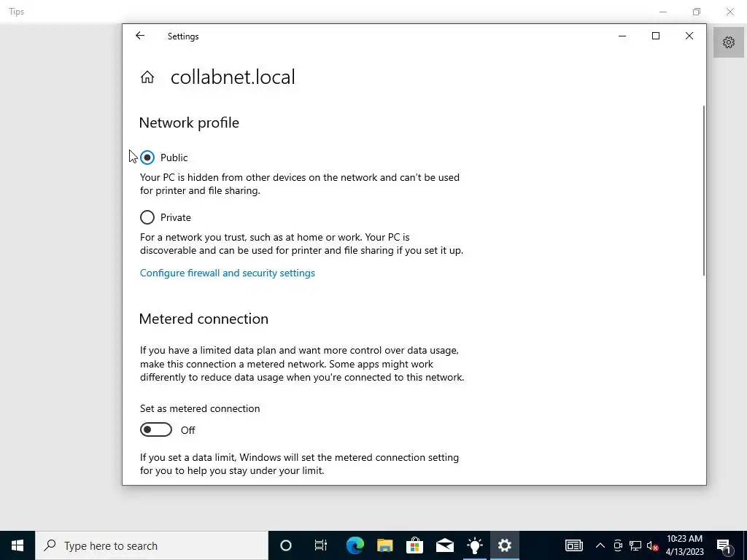Click the collabnet.local page title
The image size is (747, 560).
pos(233,77)
